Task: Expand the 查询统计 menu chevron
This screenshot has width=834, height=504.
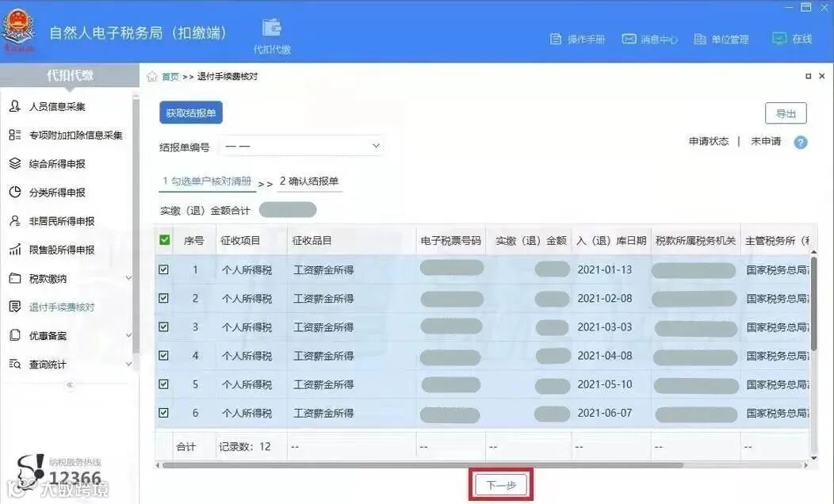Action: pos(128,365)
